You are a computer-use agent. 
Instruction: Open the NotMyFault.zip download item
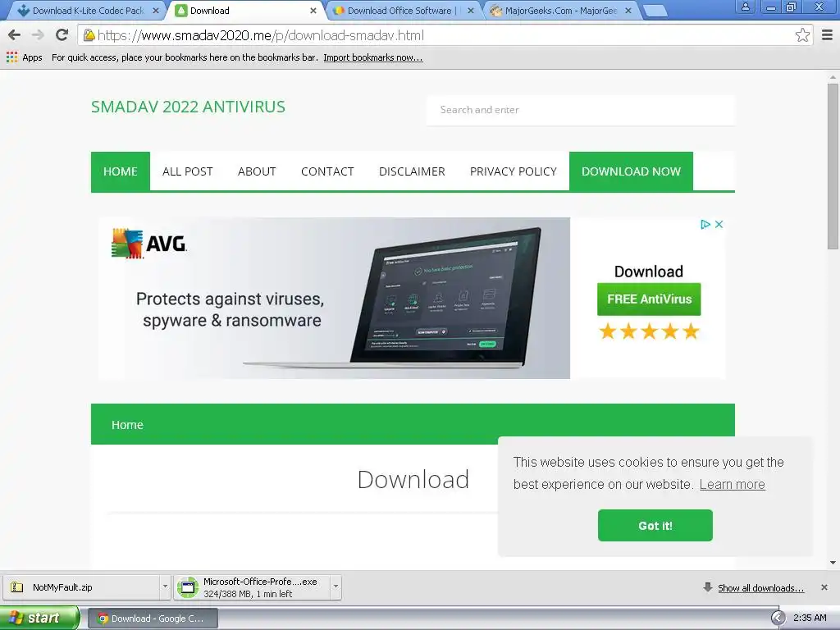click(x=82, y=587)
